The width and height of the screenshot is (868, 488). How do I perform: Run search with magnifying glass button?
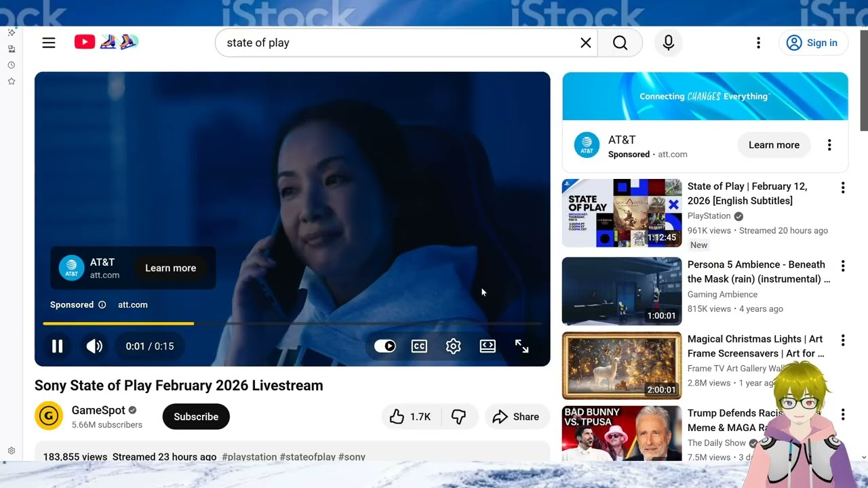pyautogui.click(x=620, y=43)
